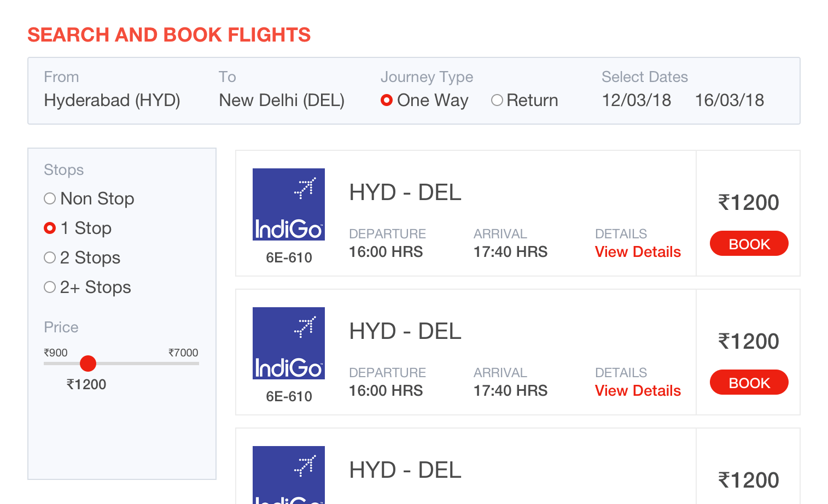
Task: Open the From city field Hyderabad (HYD)
Action: click(112, 101)
